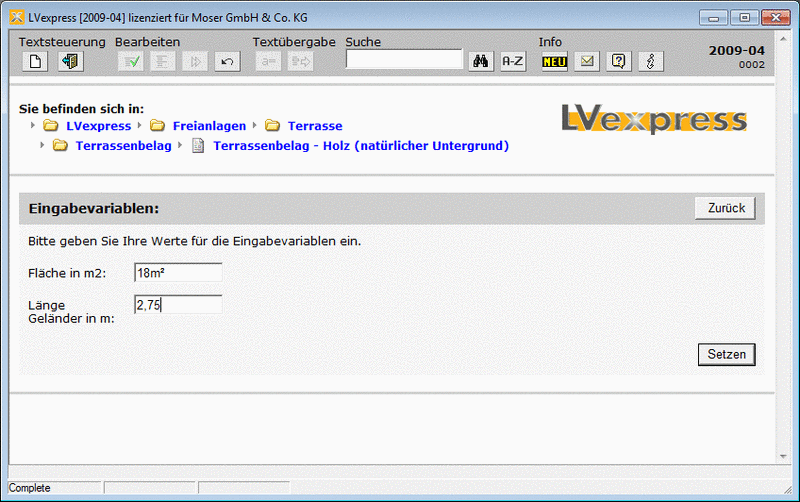Screen dimensions: 800x502
Task: Click the yellow NEU icon
Action: (x=555, y=62)
